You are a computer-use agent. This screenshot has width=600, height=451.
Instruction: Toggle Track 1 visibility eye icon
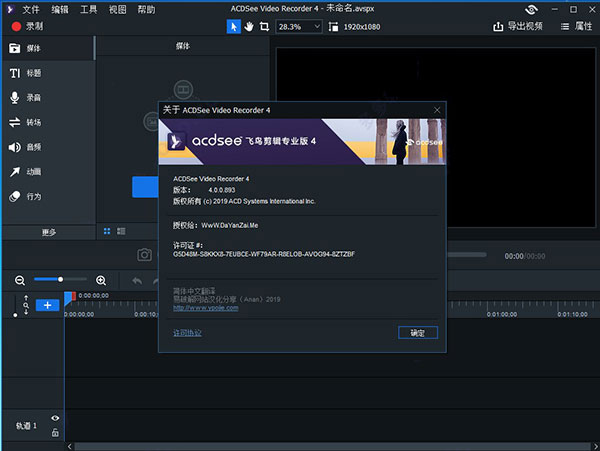pos(55,418)
